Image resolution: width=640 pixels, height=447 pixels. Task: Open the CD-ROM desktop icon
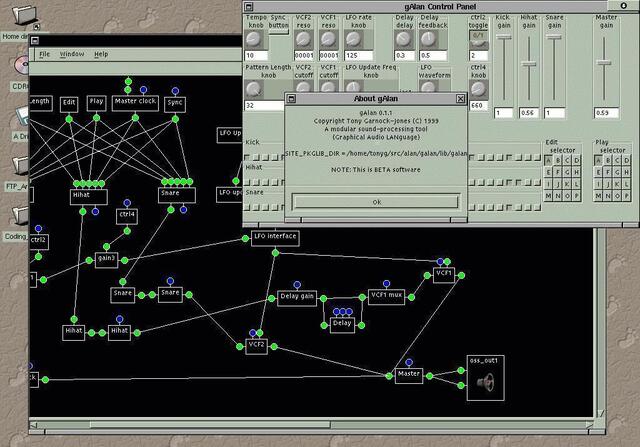pyautogui.click(x=20, y=66)
